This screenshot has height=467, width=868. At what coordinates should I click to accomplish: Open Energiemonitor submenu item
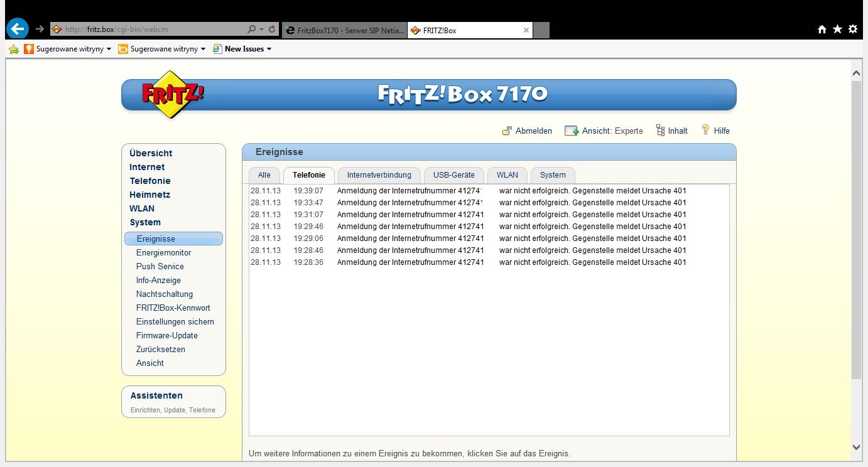tap(163, 252)
